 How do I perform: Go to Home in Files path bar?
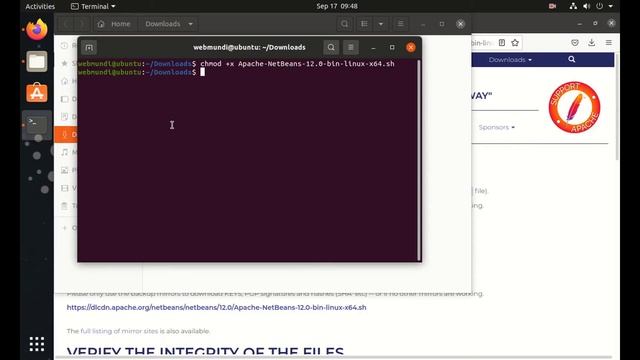coord(114,24)
